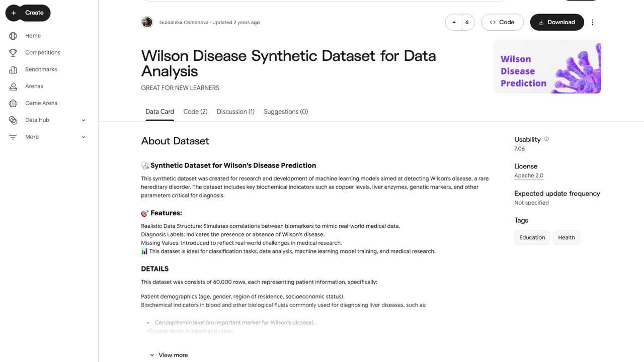Select the Suggestions (0) tab
Image resolution: width=644 pixels, height=362 pixels.
(286, 112)
